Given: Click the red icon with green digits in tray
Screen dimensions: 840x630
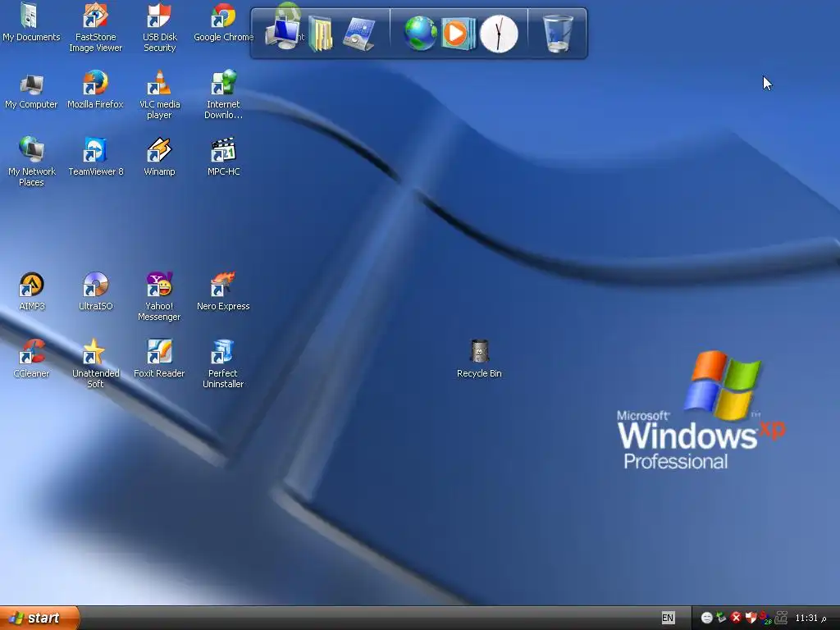Looking at the screenshot, I should (765, 618).
